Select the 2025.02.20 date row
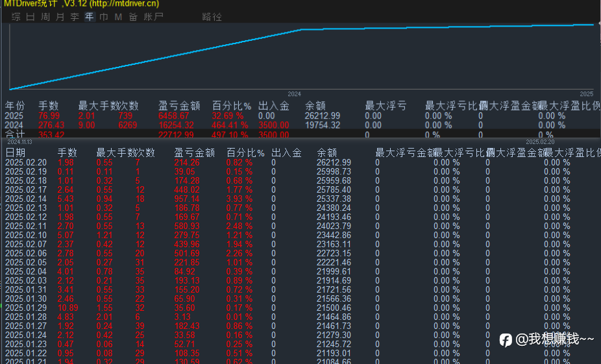The height and width of the screenshot is (364, 601). (300, 162)
